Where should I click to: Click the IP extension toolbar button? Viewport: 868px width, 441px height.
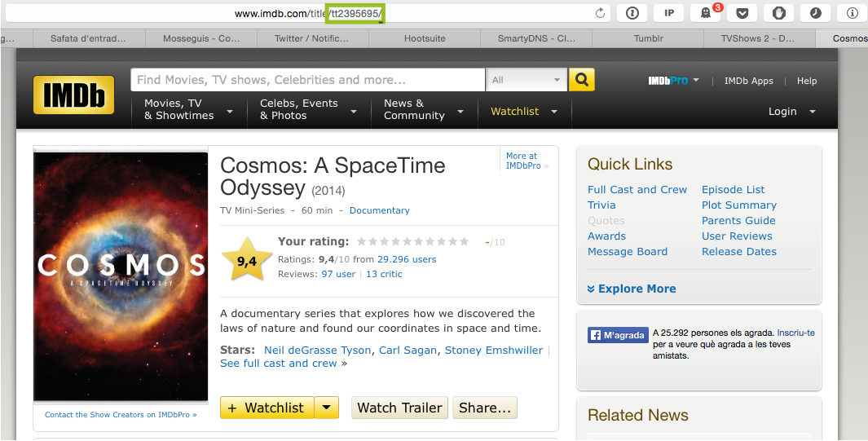click(x=669, y=13)
